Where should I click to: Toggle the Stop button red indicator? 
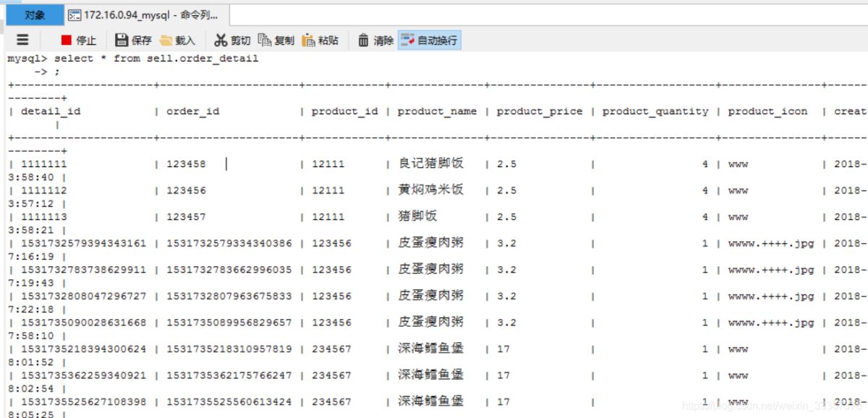[x=64, y=41]
